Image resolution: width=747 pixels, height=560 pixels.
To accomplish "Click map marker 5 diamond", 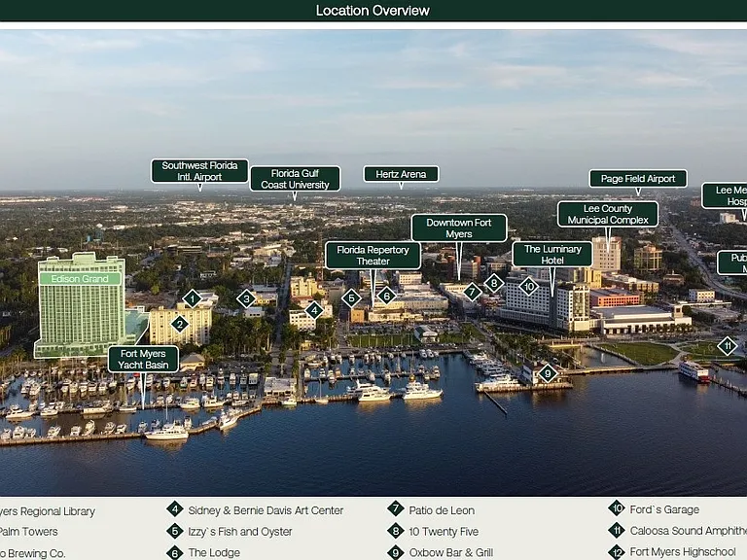I will pyautogui.click(x=351, y=298).
